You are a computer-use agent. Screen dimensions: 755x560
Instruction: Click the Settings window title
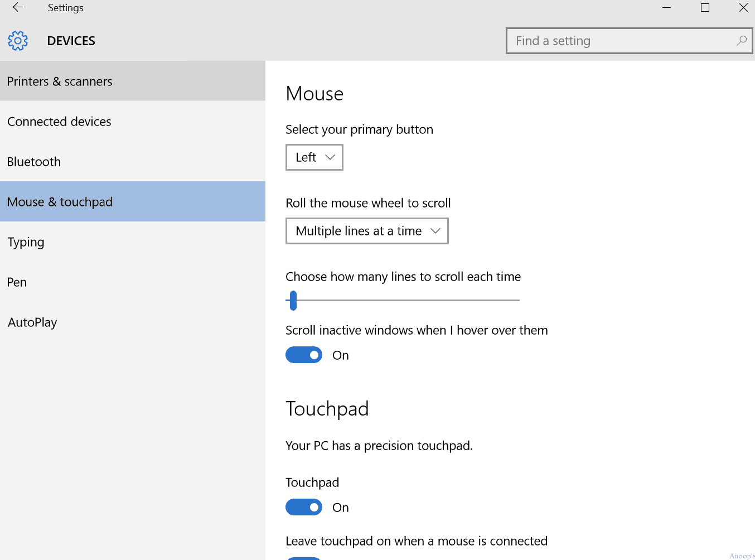(66, 8)
